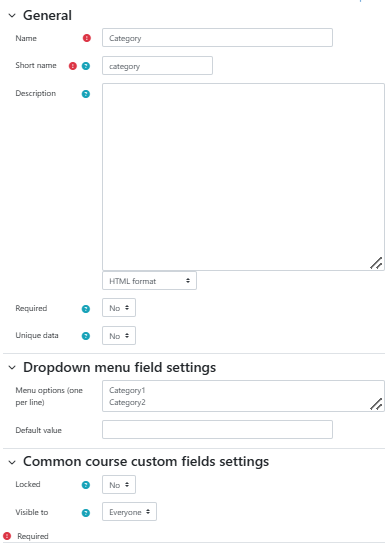The width and height of the screenshot is (387, 546).
Task: Open the Locked setting help icon
Action: coord(86,485)
